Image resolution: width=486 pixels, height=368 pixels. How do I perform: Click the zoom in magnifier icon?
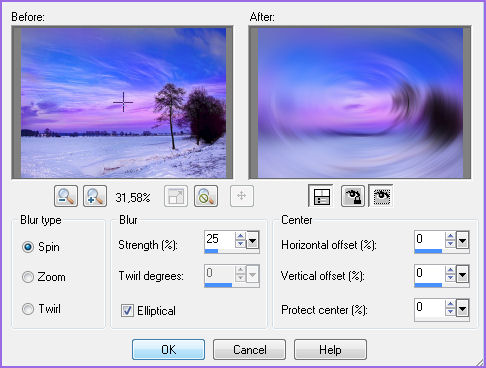point(95,196)
